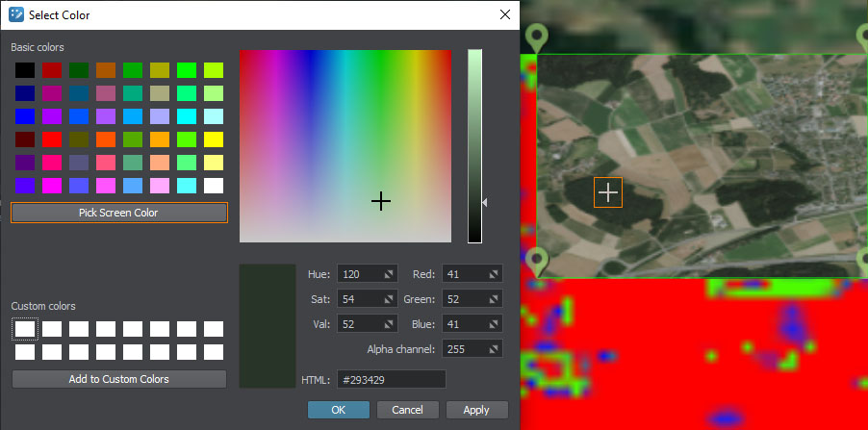Click Apply to apply the color
Screen dimensions: 868x430
click(476, 410)
